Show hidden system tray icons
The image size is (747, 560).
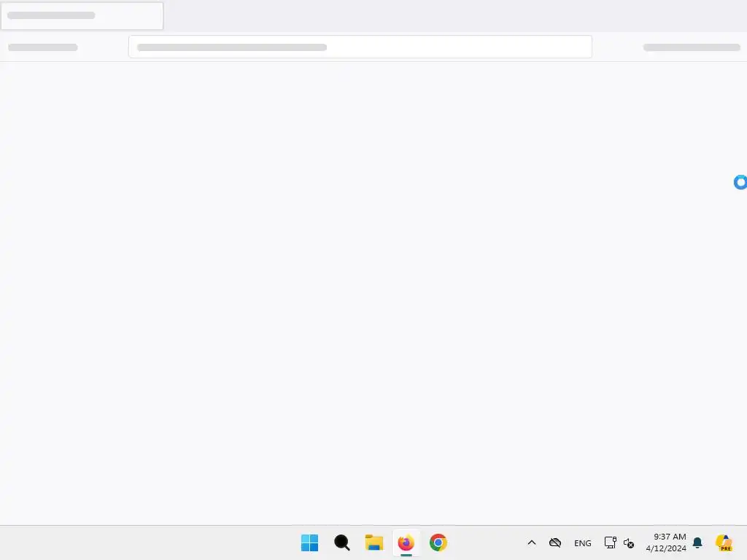click(x=532, y=542)
